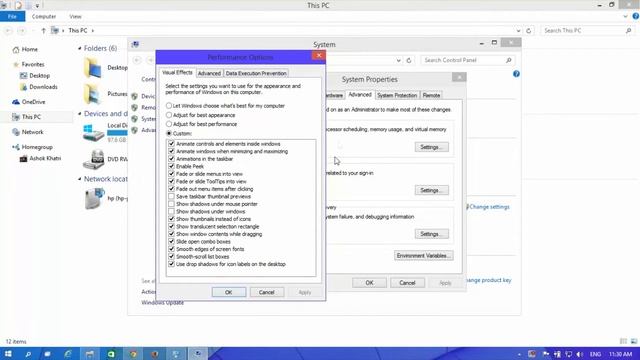Select Adjust for best appearance
Image resolution: width=640 pixels, height=360 pixels.
click(169, 115)
